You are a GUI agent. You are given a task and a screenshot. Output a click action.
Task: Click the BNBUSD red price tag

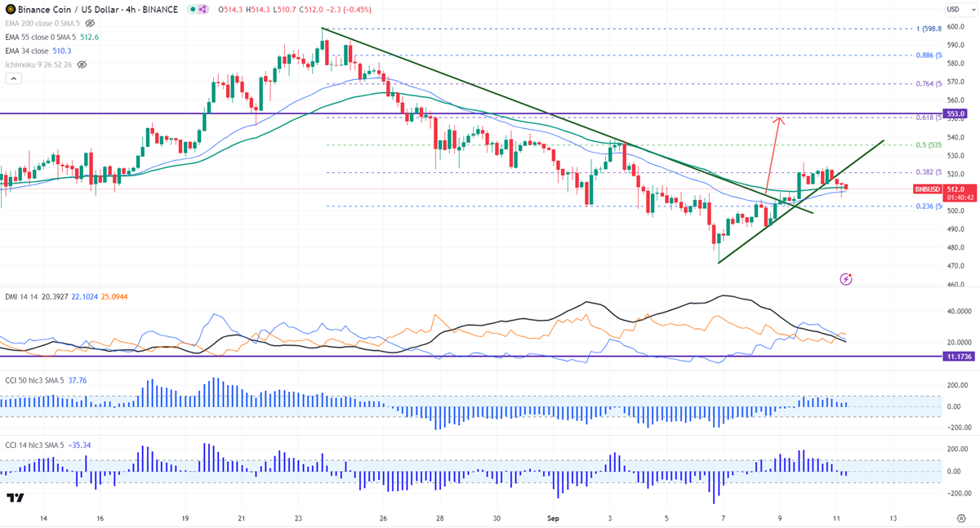[x=925, y=189]
